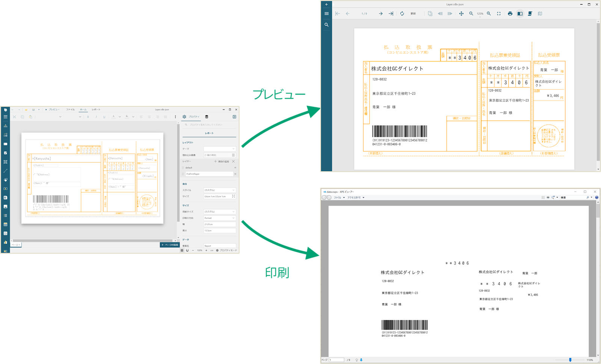Open the hamburger menu in preview viewer sidebar
This screenshot has height=364, width=601.
point(326,14)
